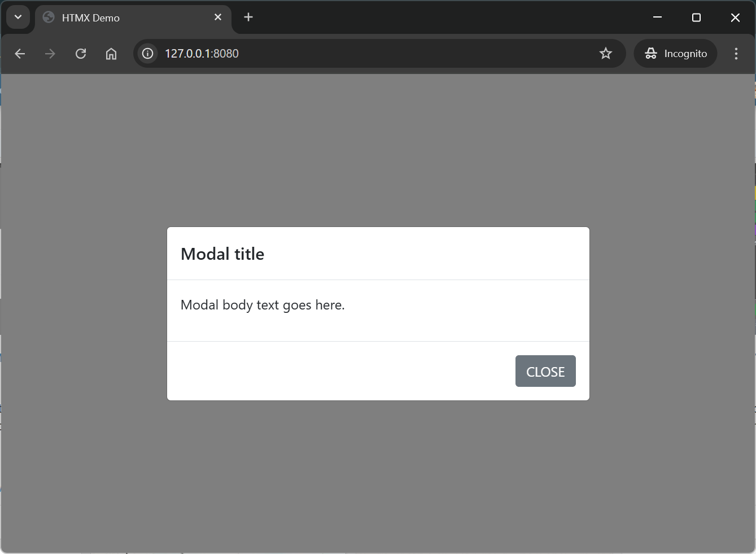Click the CLOSE button in the modal
Image resolution: width=756 pixels, height=554 pixels.
click(x=545, y=371)
